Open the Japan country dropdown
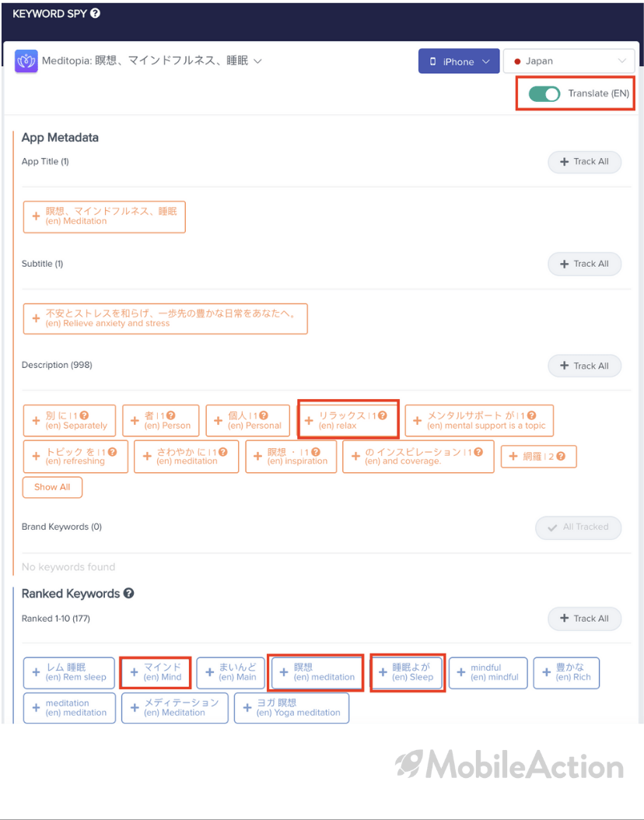The width and height of the screenshot is (644, 820). 569,61
